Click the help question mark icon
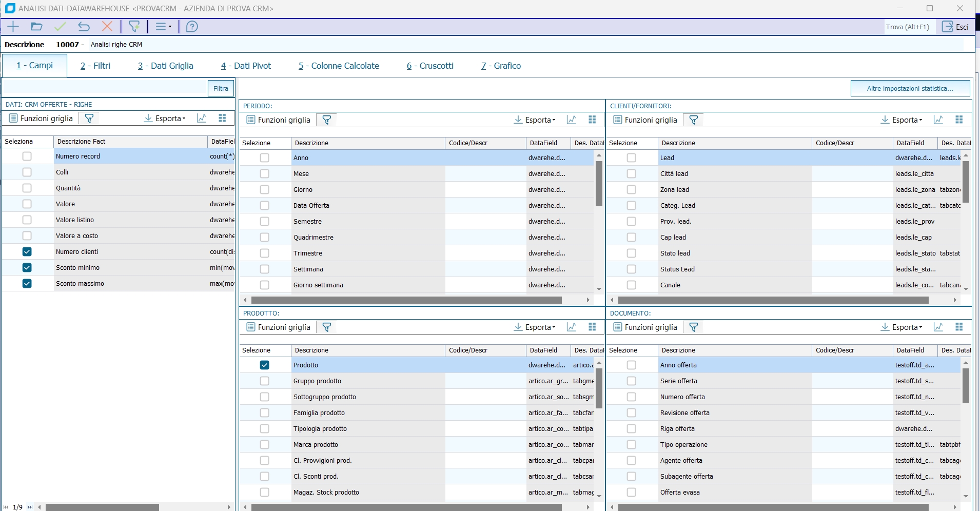This screenshot has height=511, width=980. tap(192, 27)
